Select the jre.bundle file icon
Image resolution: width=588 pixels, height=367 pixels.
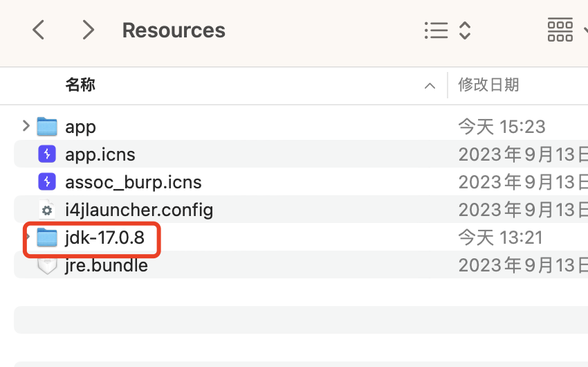tap(47, 265)
